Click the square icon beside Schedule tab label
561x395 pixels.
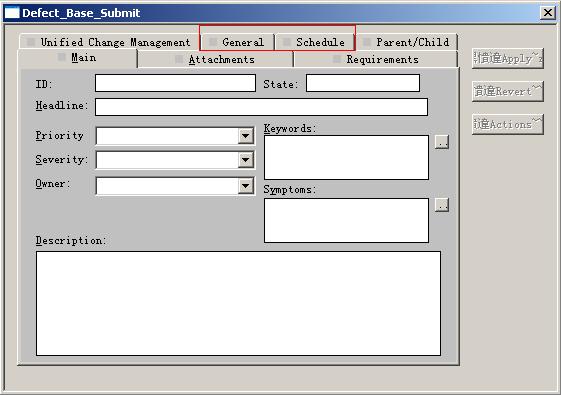point(287,42)
